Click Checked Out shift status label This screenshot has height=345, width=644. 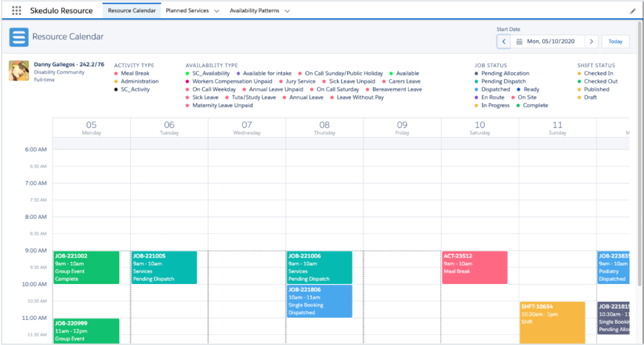click(601, 81)
